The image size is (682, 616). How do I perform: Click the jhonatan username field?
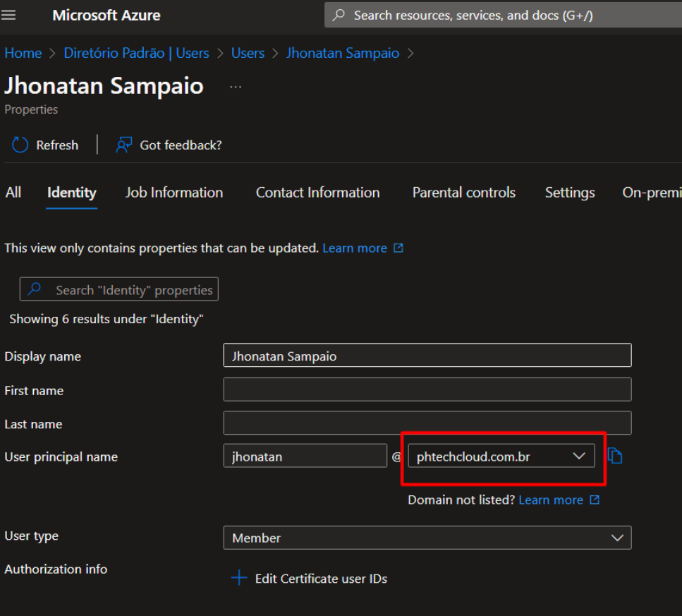pyautogui.click(x=305, y=456)
